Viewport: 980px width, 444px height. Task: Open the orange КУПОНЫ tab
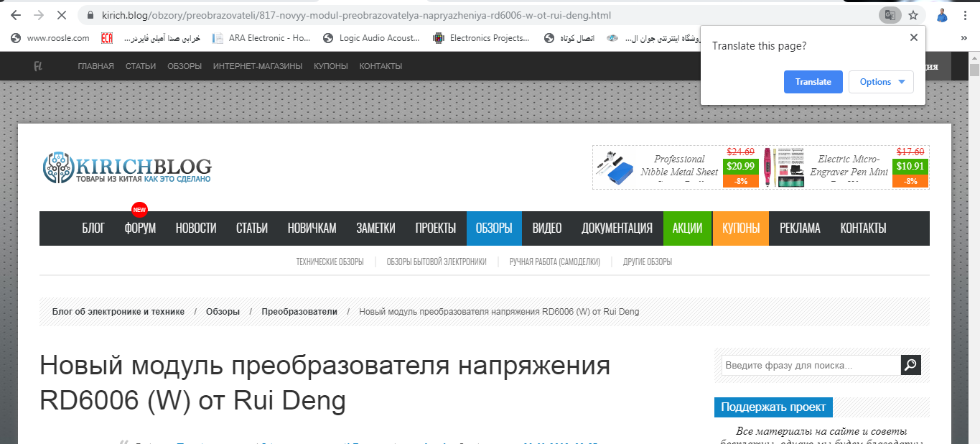(741, 228)
